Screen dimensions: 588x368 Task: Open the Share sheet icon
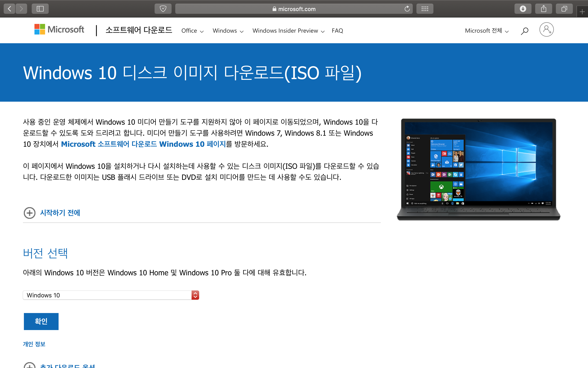coord(543,9)
